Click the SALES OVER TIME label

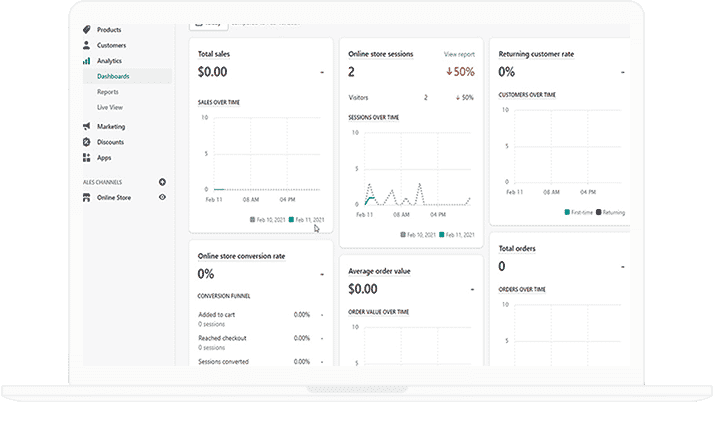219,102
